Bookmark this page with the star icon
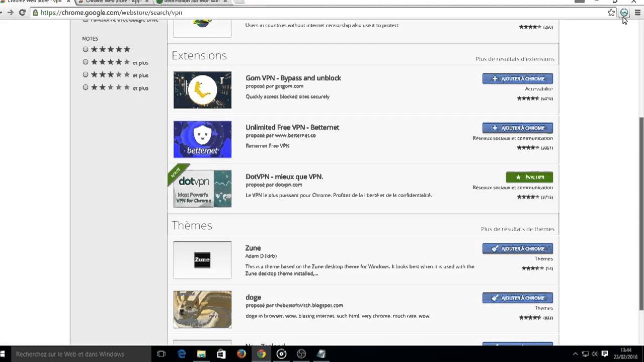 [611, 13]
